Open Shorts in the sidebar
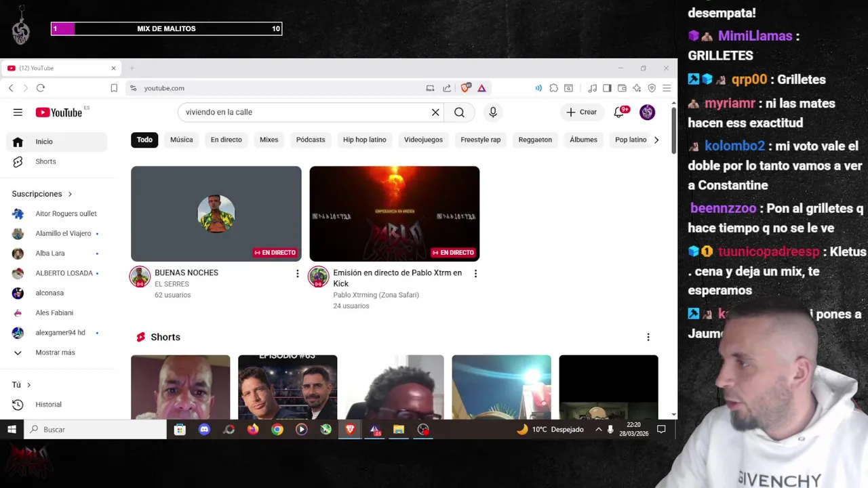 click(x=57, y=161)
